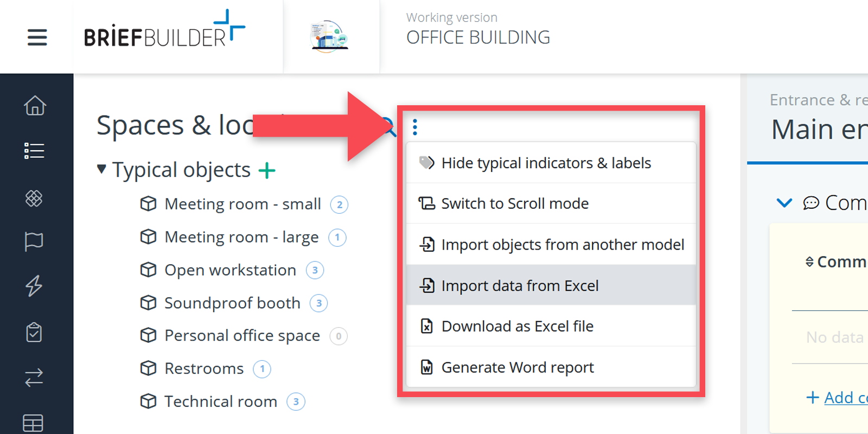This screenshot has height=434, width=868.
Task: Open the clipboard checklist sidebar icon
Action: click(34, 332)
